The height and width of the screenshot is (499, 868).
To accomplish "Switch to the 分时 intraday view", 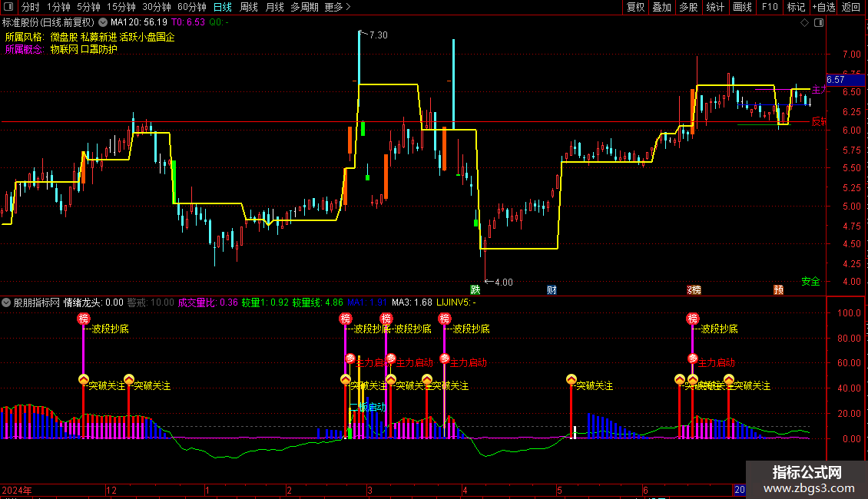I will (x=31, y=7).
